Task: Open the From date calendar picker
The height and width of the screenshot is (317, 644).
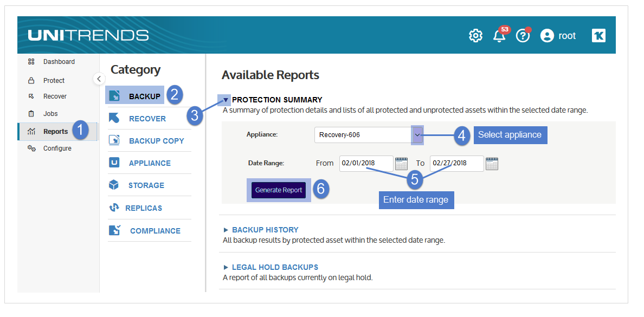Action: coord(401,164)
